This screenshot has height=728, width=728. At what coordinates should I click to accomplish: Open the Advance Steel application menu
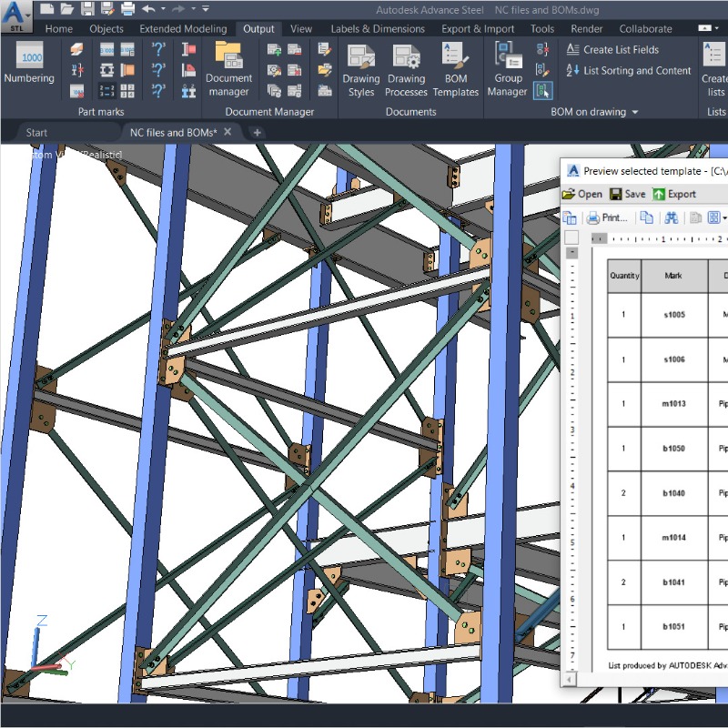point(15,14)
